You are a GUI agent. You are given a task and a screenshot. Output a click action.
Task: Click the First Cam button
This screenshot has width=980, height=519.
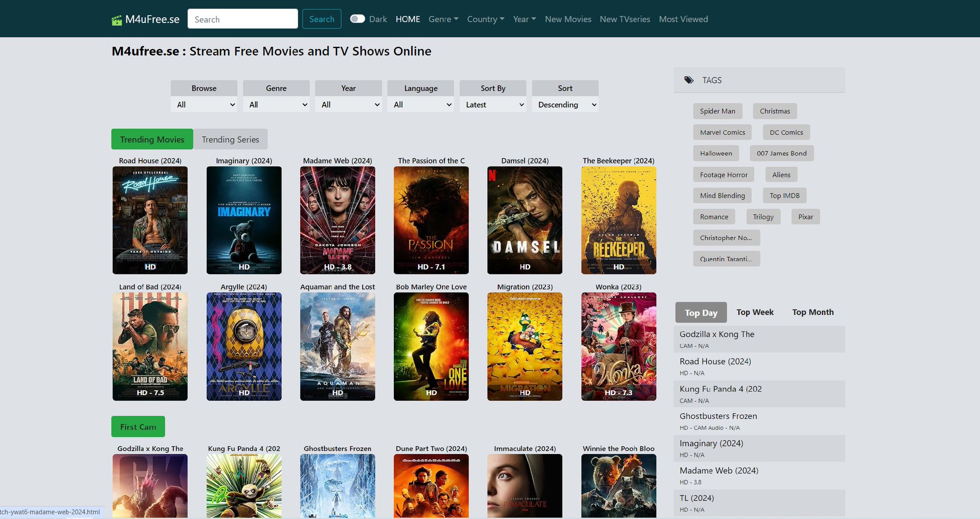click(x=138, y=427)
